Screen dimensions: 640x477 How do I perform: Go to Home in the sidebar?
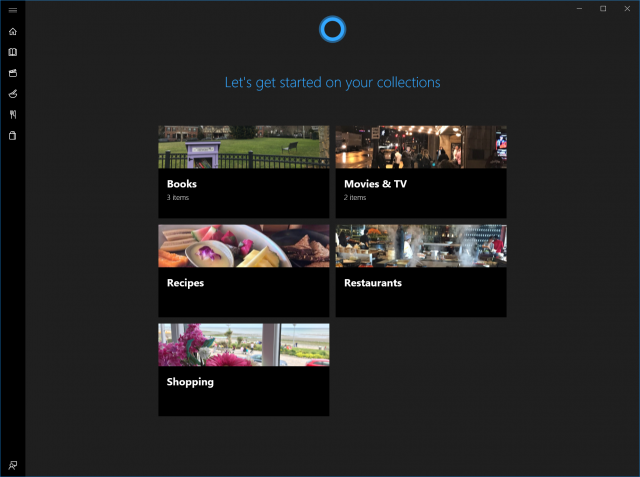(x=12, y=31)
